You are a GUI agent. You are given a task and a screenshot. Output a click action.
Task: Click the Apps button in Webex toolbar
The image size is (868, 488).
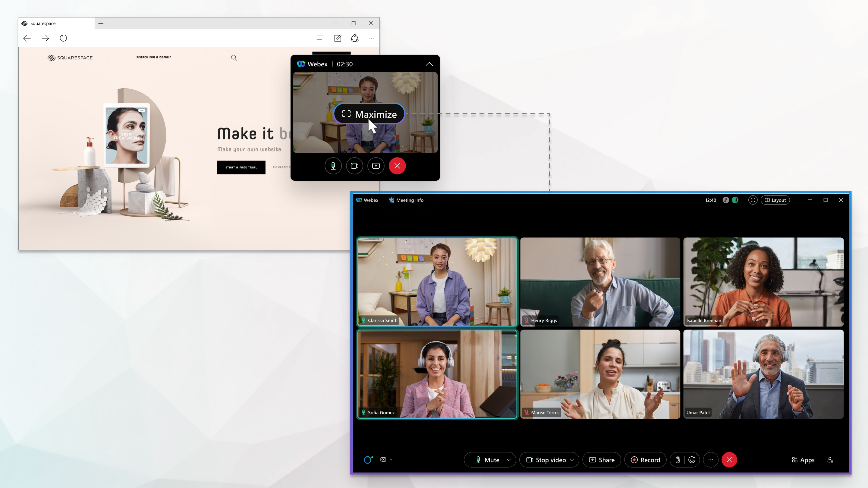(803, 459)
